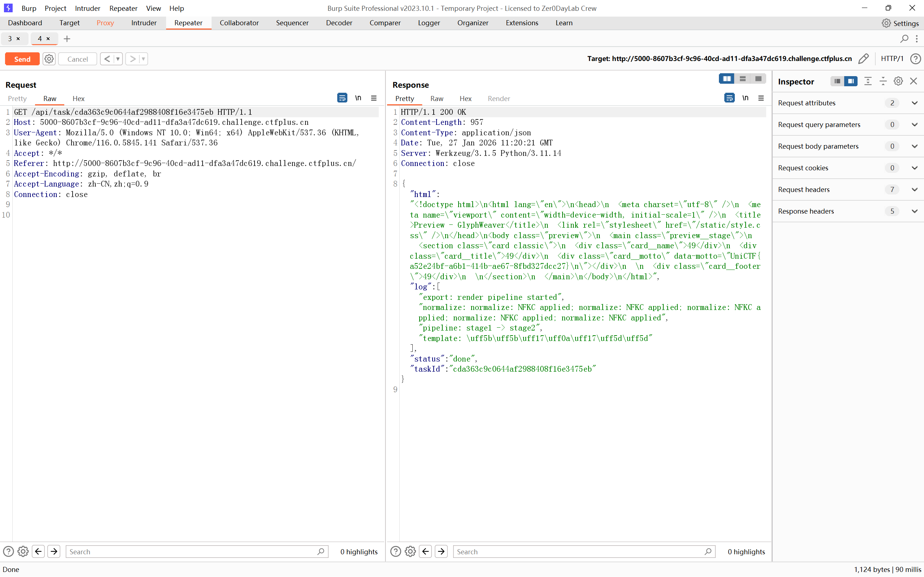Open next history dropdown arrow
This screenshot has width=924, height=577.
pos(144,59)
